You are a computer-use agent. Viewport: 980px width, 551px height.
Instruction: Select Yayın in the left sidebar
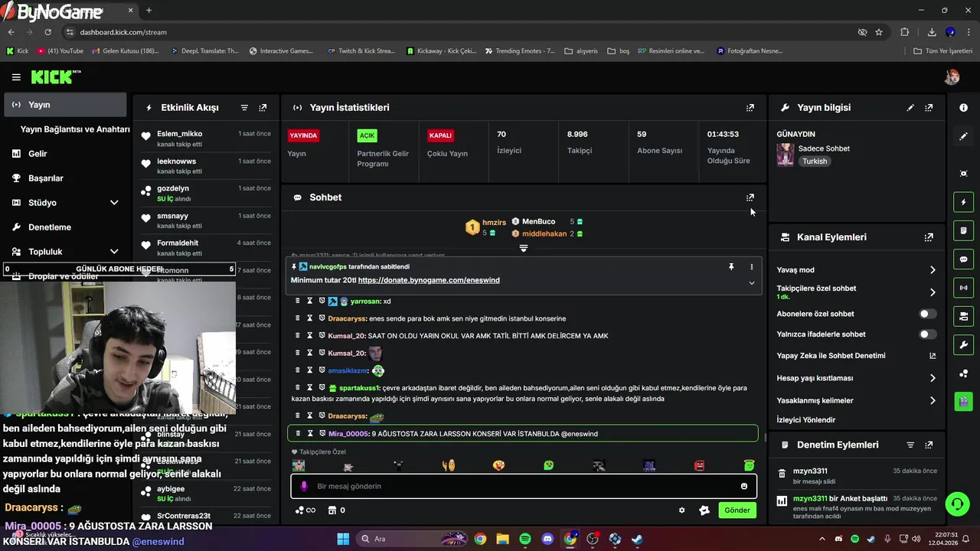pyautogui.click(x=65, y=105)
